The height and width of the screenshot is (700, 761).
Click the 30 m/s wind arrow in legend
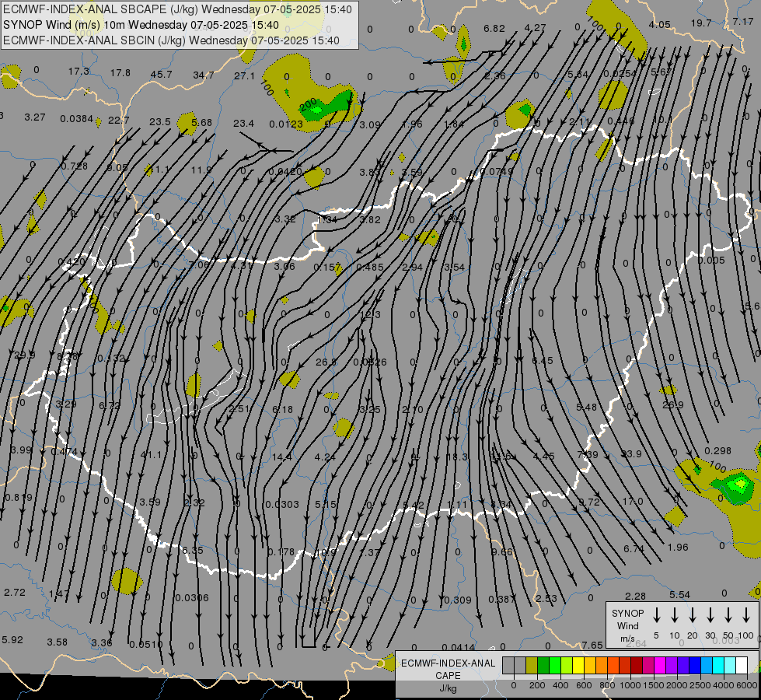pyautogui.click(x=710, y=614)
